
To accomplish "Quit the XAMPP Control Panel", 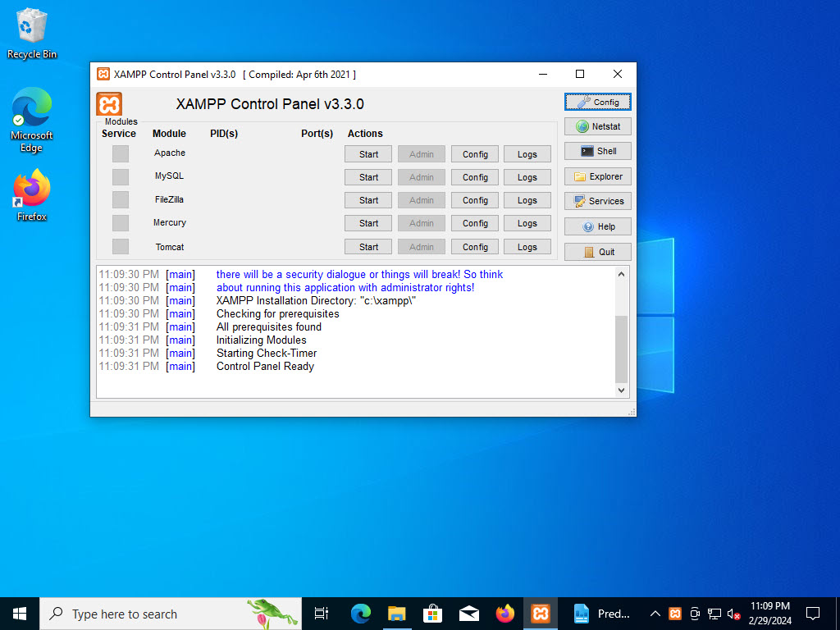I will tap(597, 251).
